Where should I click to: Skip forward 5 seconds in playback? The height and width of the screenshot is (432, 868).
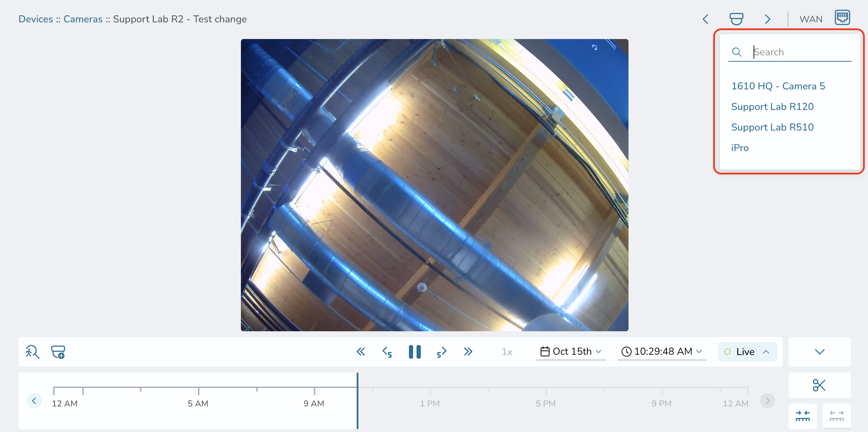[x=441, y=351]
